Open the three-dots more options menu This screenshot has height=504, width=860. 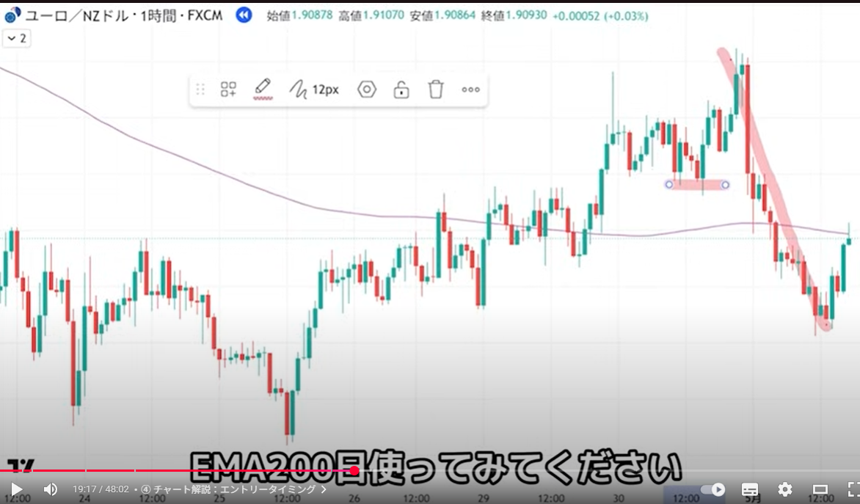point(470,90)
